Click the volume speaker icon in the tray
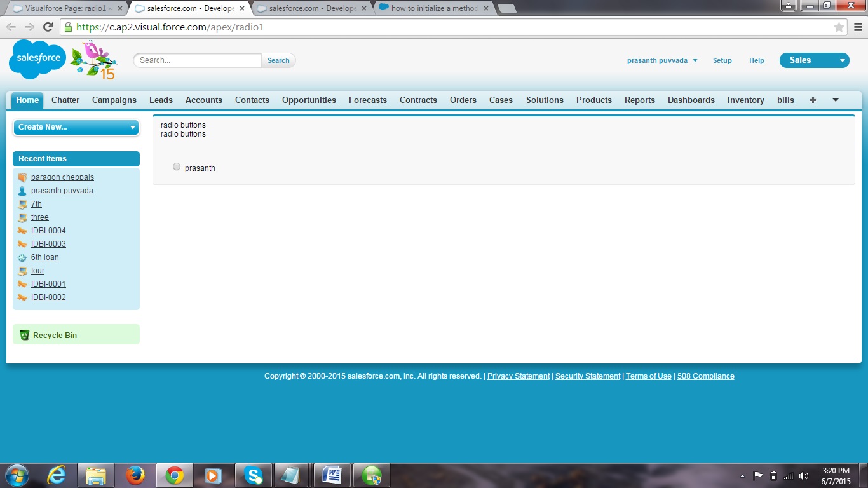 pyautogui.click(x=804, y=476)
